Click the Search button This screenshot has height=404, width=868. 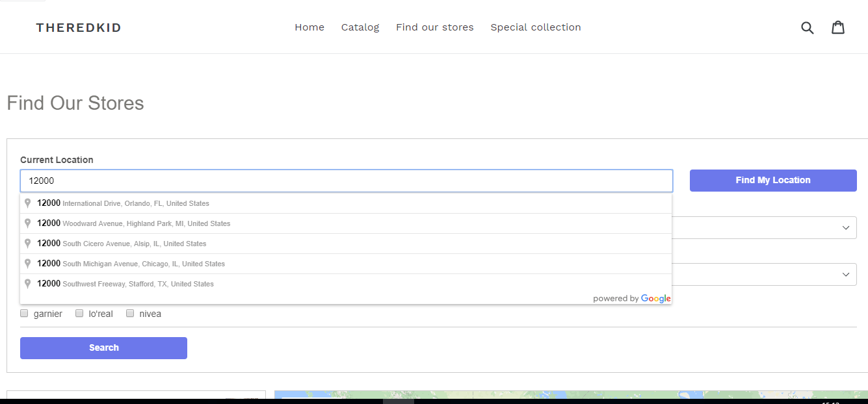(103, 348)
